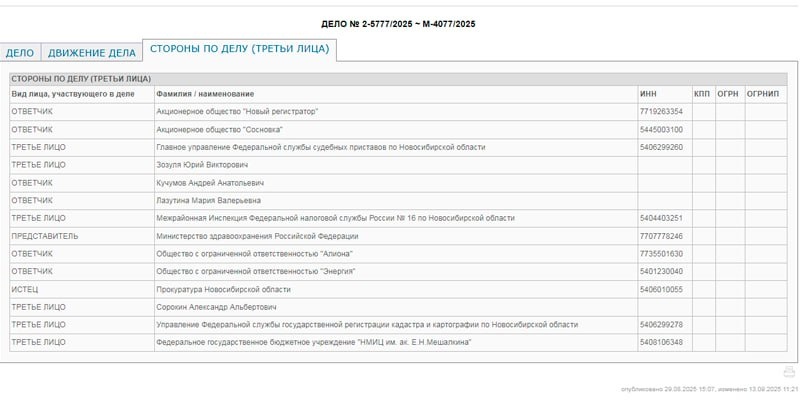Click INN value 5406299278
Screen dimensions: 800x400
pyautogui.click(x=661, y=325)
